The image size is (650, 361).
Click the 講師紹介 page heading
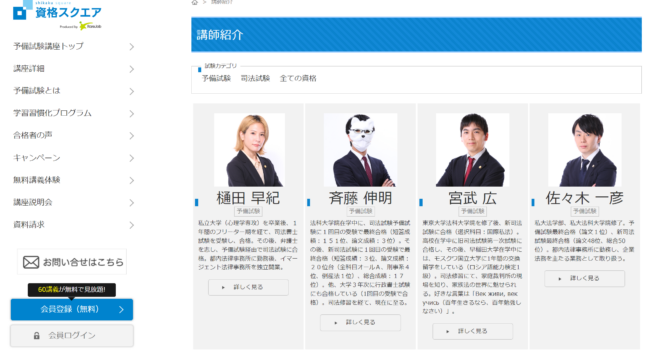220,35
